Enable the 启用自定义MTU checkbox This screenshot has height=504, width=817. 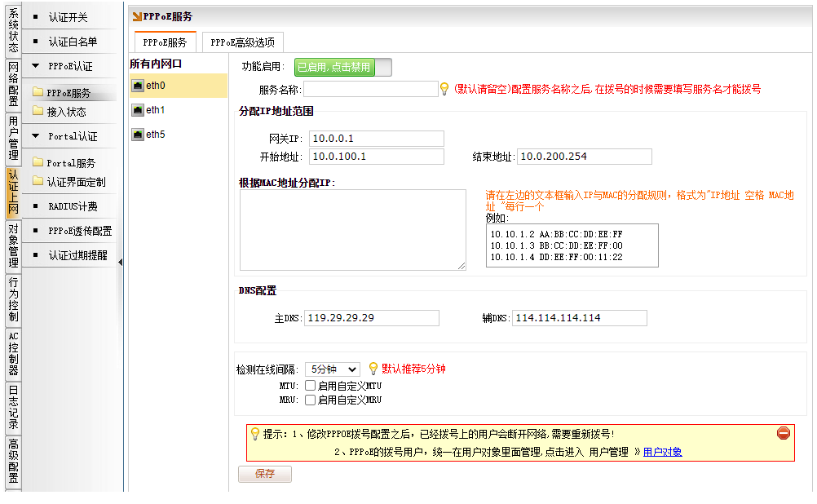pyautogui.click(x=310, y=386)
